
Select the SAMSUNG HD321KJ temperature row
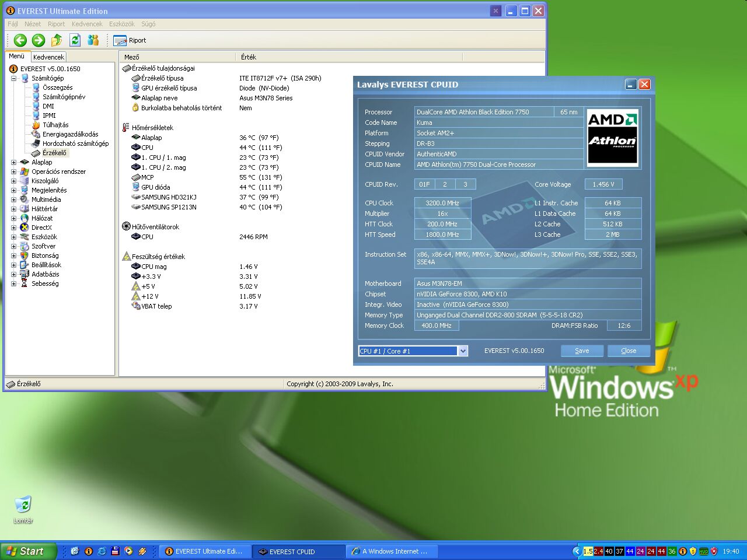point(333,197)
